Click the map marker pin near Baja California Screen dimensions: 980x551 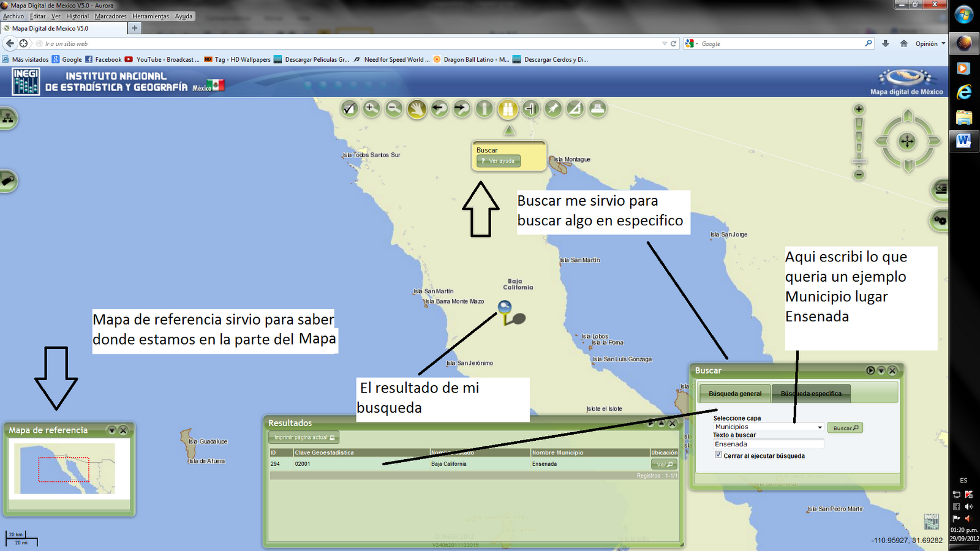coord(505,312)
